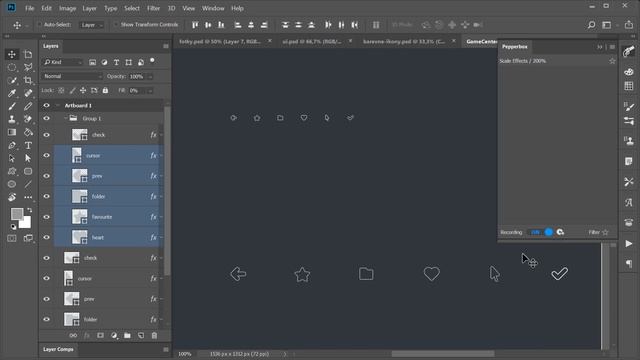This screenshot has width=640, height=360.
Task: Open the File menu
Action: pos(29,8)
